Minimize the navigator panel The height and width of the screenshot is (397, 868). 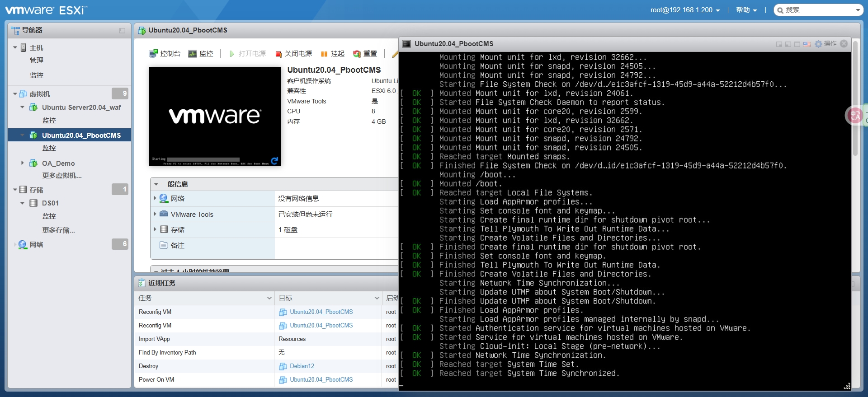coord(122,31)
